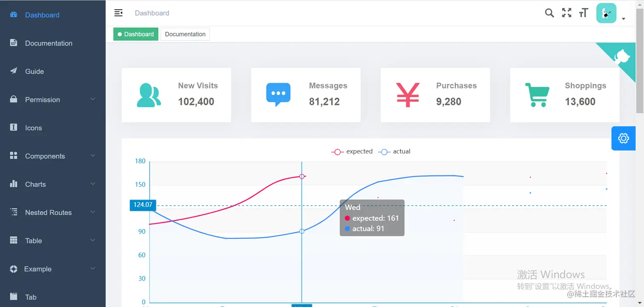The width and height of the screenshot is (644, 307).
Task: Click the Tab icon in sidebar
Action: click(x=13, y=296)
